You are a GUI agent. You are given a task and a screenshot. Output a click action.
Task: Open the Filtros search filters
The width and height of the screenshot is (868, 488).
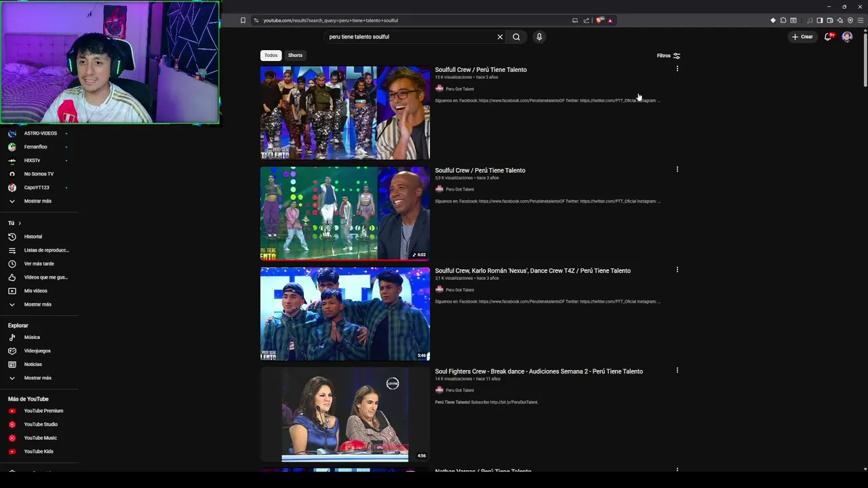coord(669,56)
